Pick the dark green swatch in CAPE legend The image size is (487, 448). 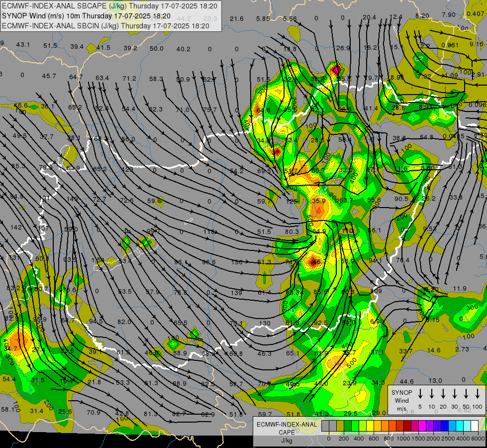tap(348, 426)
